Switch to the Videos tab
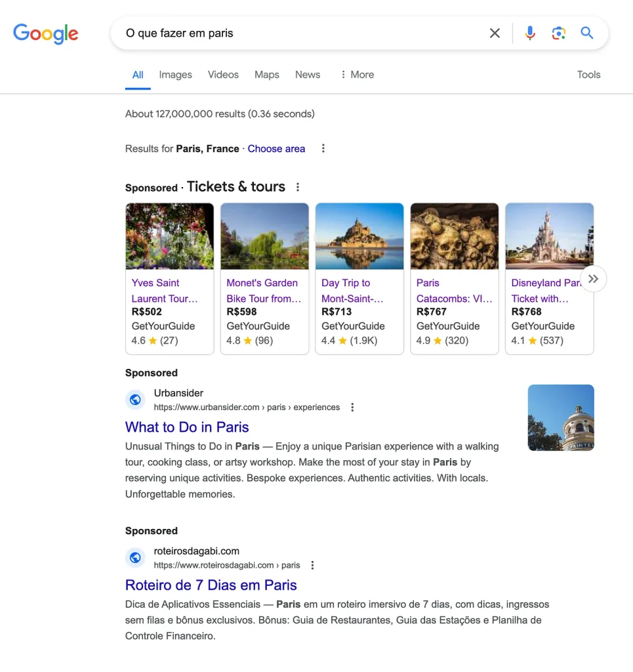633x672 pixels. point(223,75)
